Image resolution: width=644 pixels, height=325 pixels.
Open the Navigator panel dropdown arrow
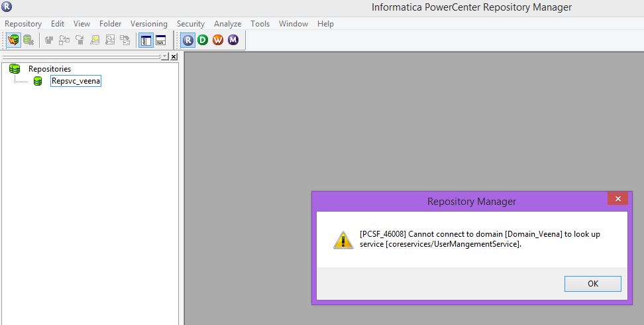[165, 56]
